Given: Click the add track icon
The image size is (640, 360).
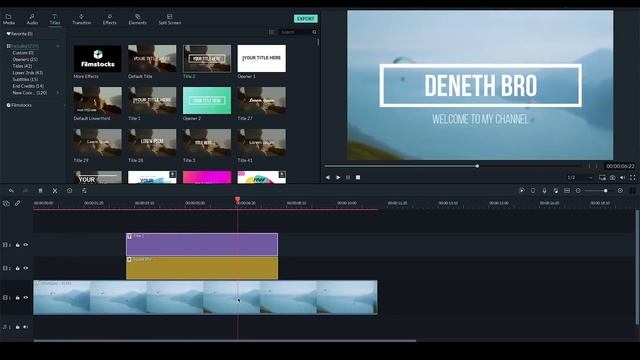Looking at the screenshot, I should click(6, 203).
